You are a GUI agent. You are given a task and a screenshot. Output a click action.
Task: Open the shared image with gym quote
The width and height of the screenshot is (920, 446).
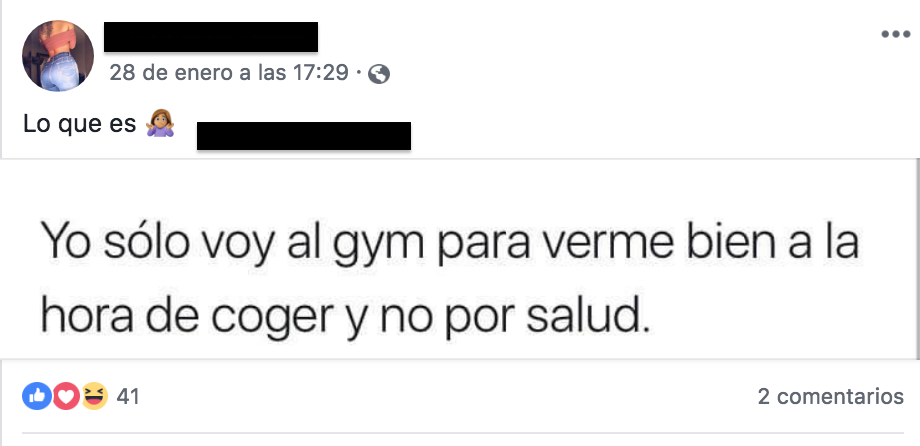(x=458, y=259)
